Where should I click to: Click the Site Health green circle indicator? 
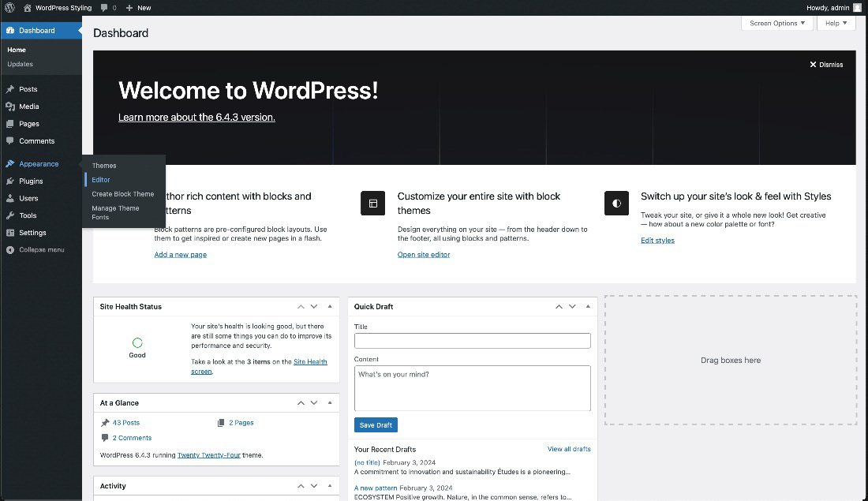click(x=137, y=342)
